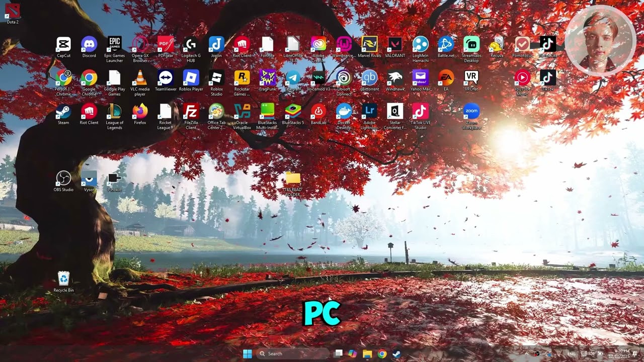Select the Google Play Games icon
Viewport: 644px width, 362px height.
coord(115,82)
